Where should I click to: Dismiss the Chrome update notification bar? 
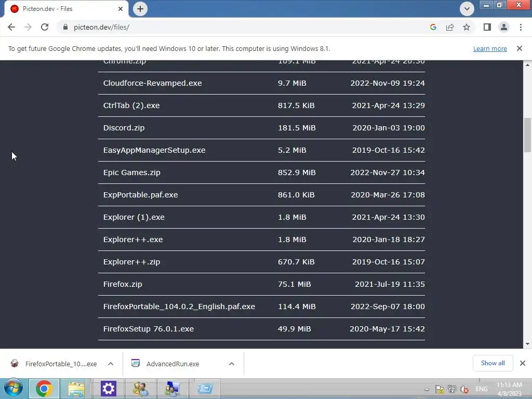click(520, 48)
